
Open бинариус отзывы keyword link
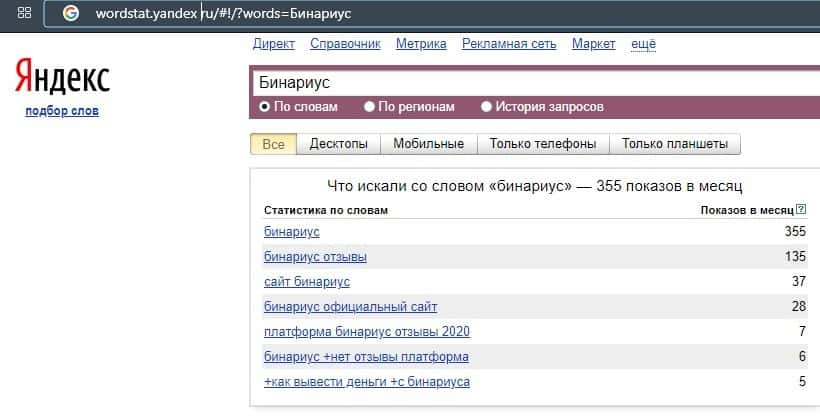pyautogui.click(x=315, y=256)
